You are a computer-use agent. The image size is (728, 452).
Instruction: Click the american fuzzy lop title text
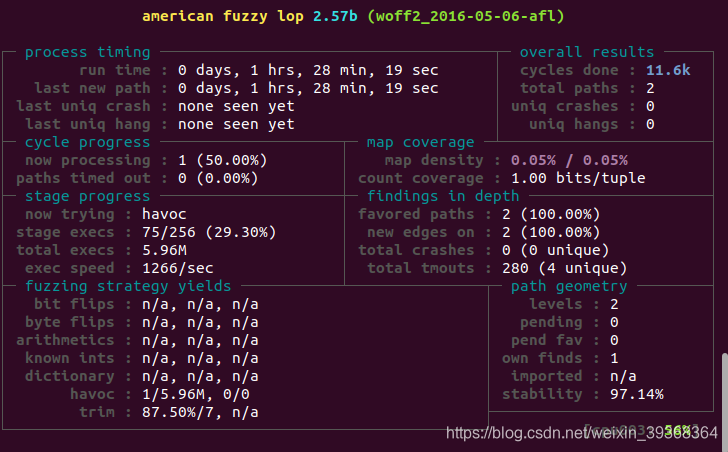(222, 17)
